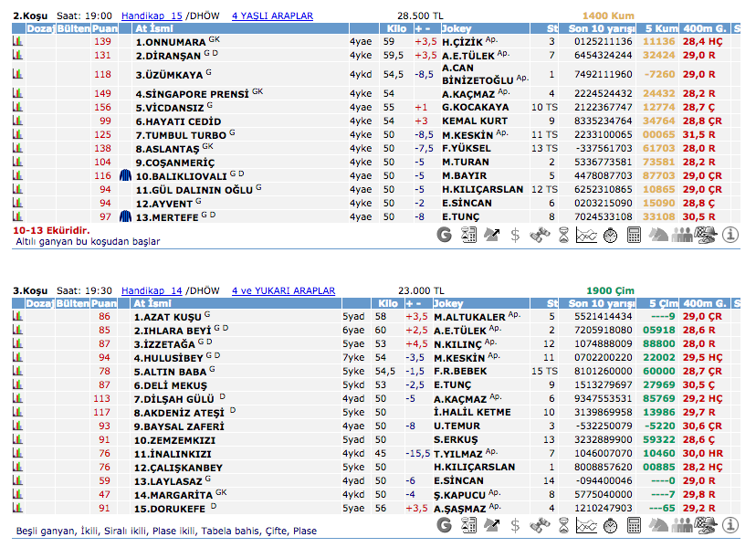Click the hourglass icon below race 3
The width and height of the screenshot is (756, 558).
[563, 525]
